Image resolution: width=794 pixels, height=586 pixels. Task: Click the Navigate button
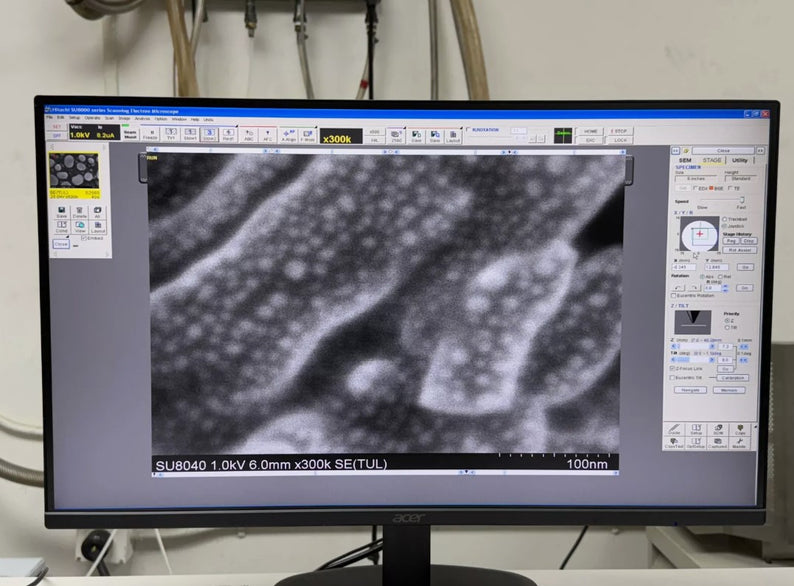pyautogui.click(x=690, y=390)
